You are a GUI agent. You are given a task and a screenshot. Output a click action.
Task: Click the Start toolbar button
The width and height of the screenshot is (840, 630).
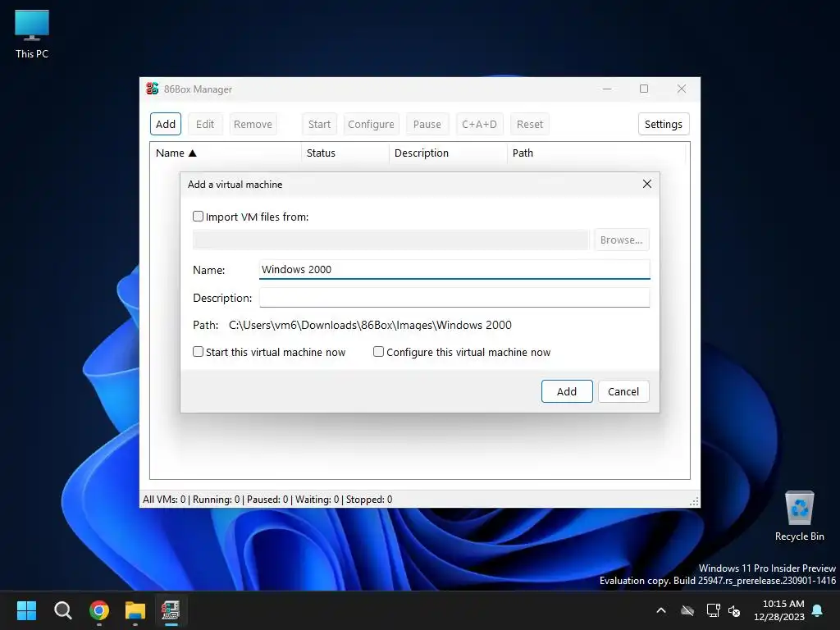[319, 124]
